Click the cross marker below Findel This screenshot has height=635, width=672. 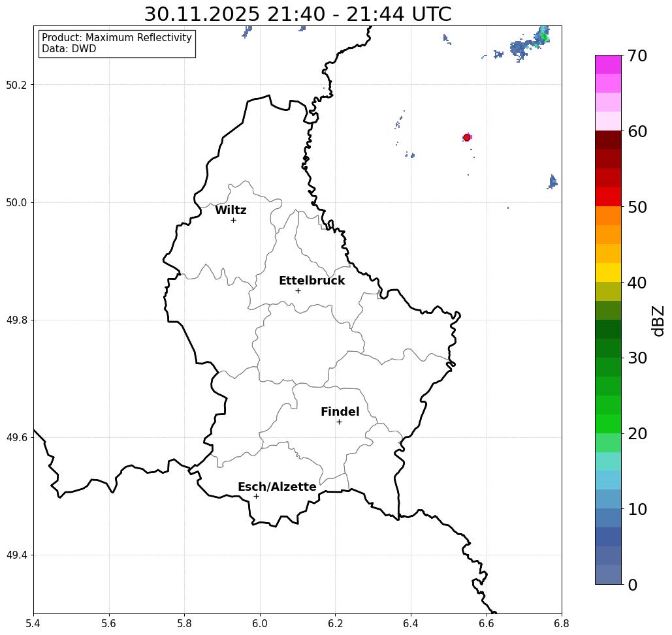pyautogui.click(x=339, y=422)
